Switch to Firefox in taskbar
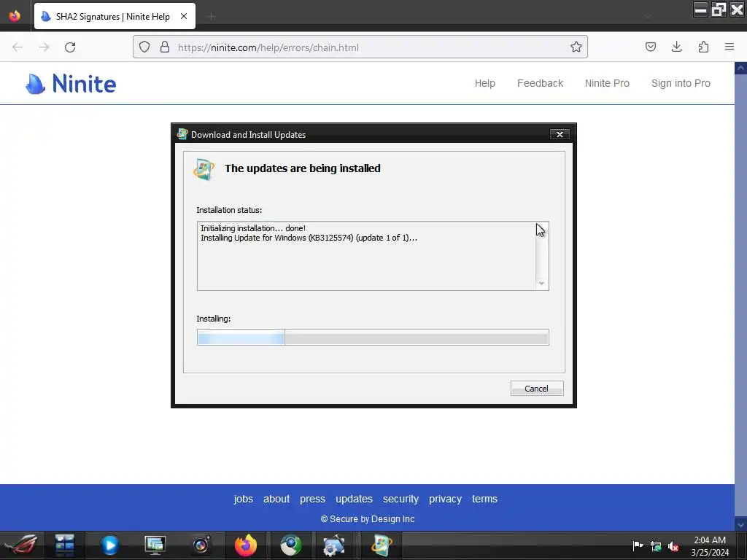The width and height of the screenshot is (747, 560). [246, 545]
